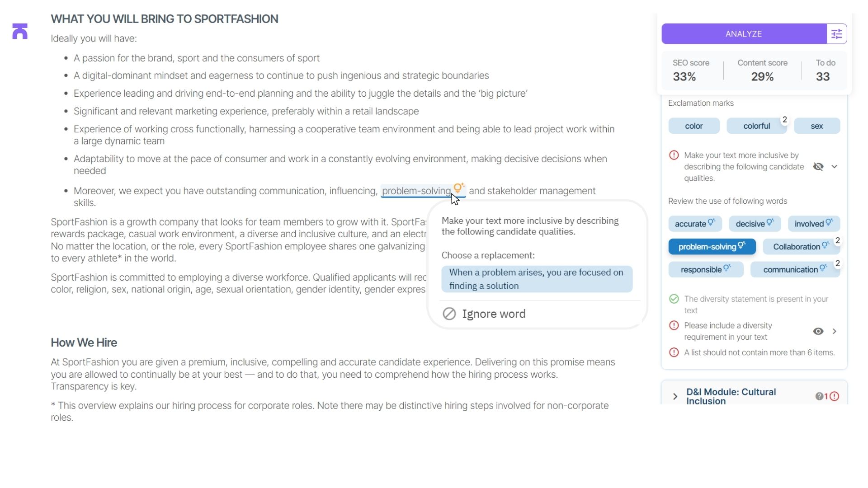This screenshot has height=488, width=868.
Task: Click the purple app logo in top-left corner
Action: pos(19,31)
